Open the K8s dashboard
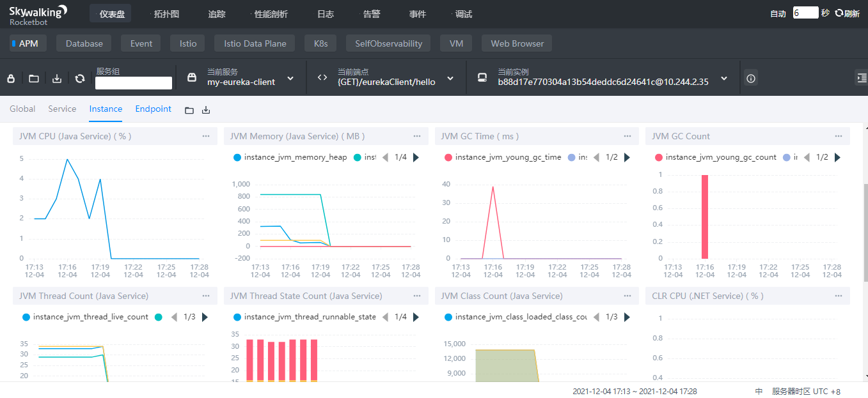This screenshot has height=398, width=868. tap(320, 43)
